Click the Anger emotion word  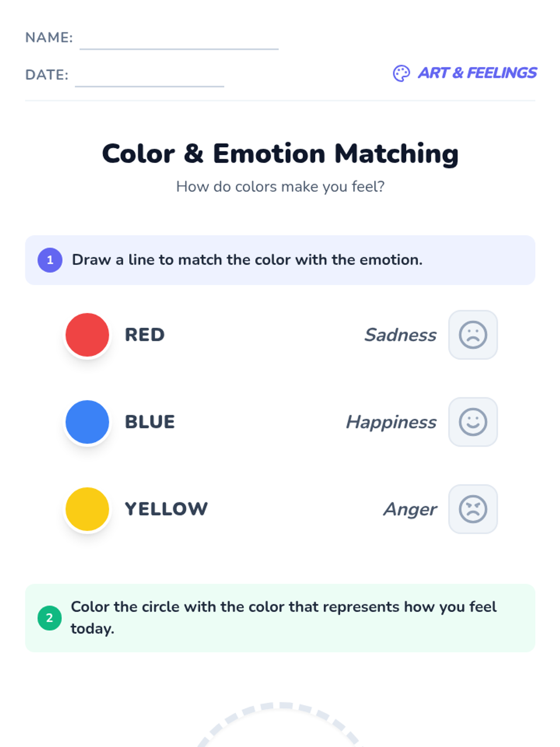[x=410, y=509]
